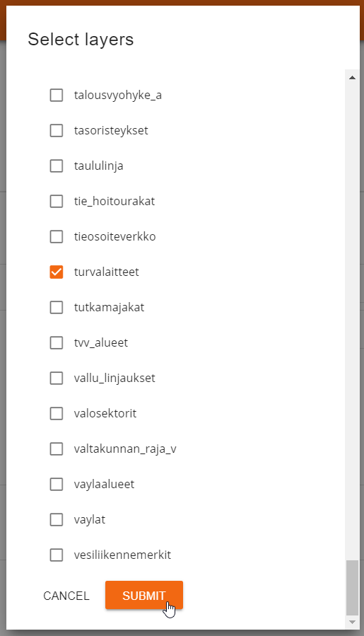The height and width of the screenshot is (636, 364).
Task: Check the talousvyohyke_a layer checkbox
Action: tap(57, 96)
